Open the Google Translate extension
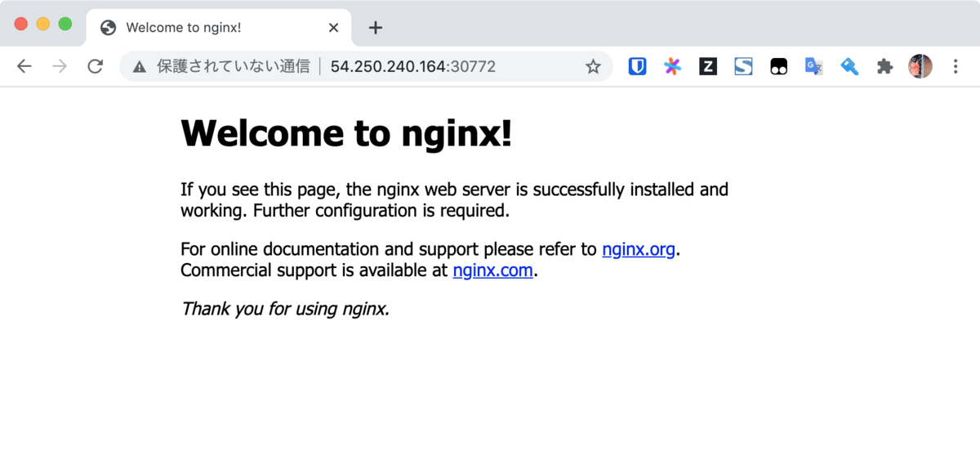 [x=813, y=67]
